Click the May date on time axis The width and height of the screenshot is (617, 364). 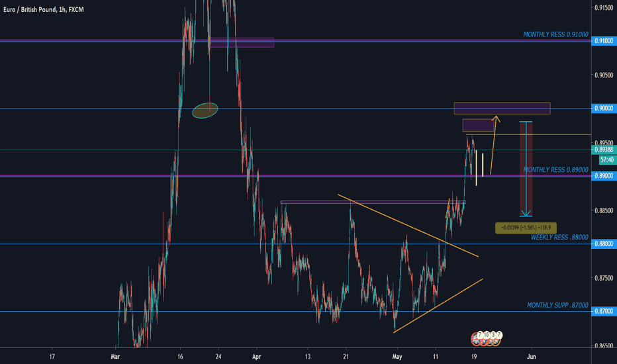click(x=397, y=357)
